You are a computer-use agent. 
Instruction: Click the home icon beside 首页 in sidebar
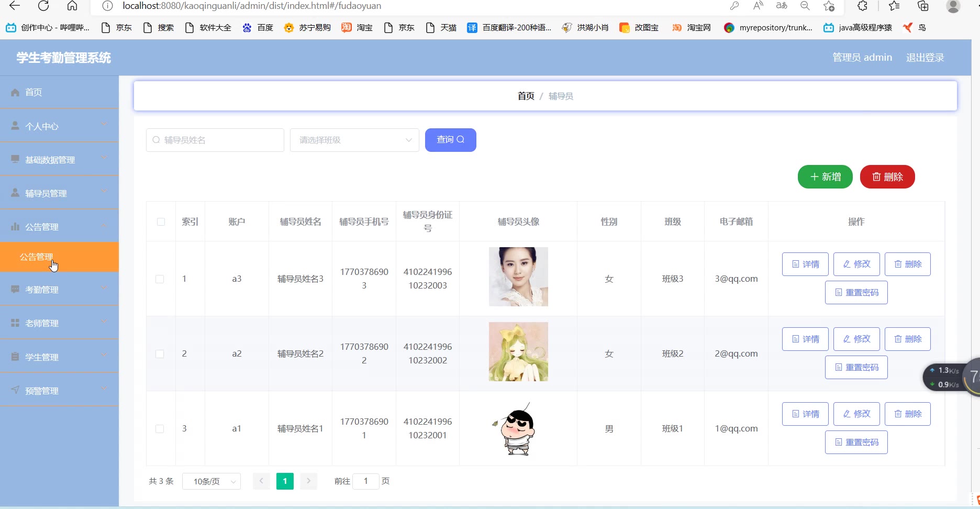pyautogui.click(x=15, y=92)
